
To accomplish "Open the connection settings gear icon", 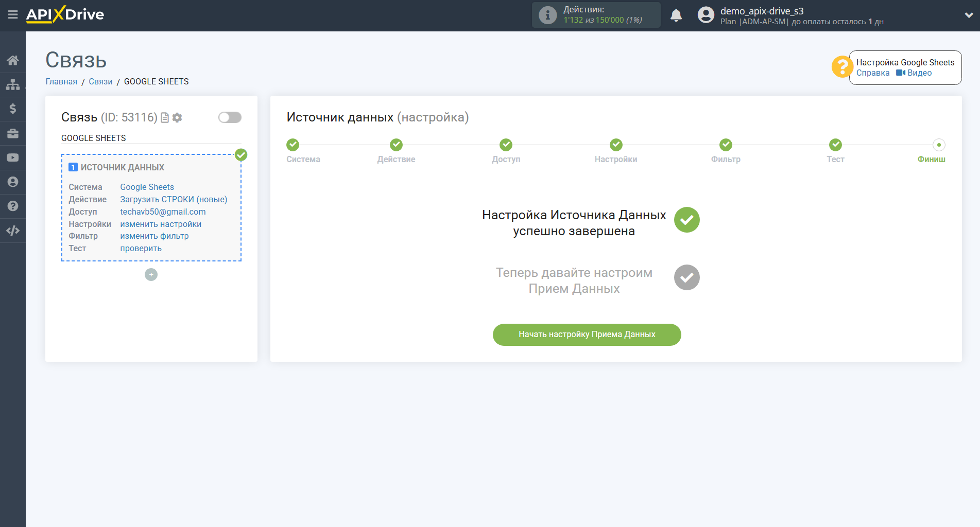I will pyautogui.click(x=177, y=117).
